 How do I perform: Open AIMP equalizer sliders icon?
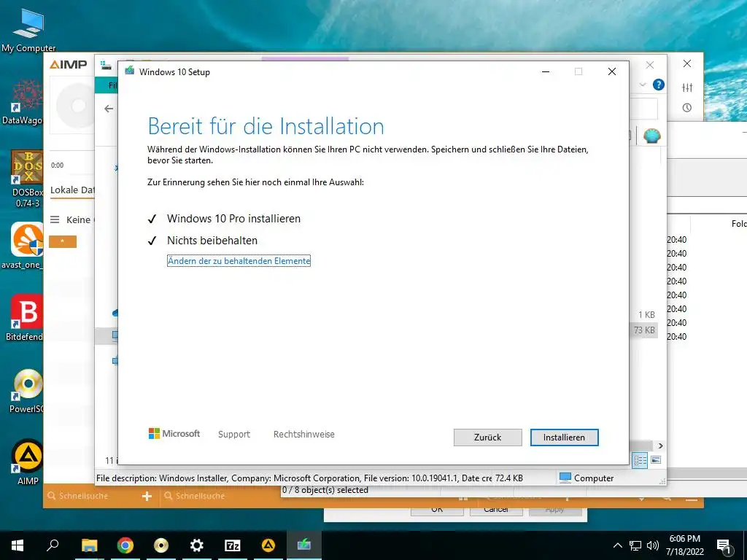pyautogui.click(x=687, y=87)
